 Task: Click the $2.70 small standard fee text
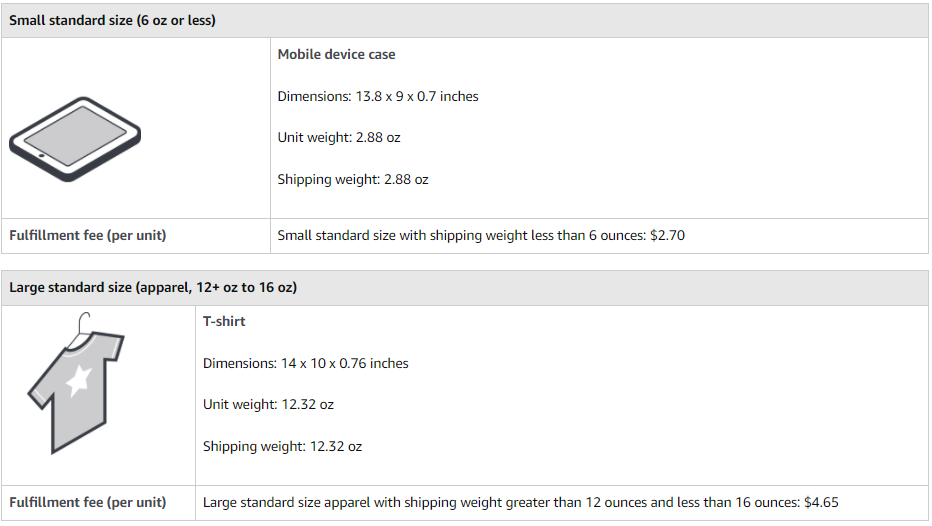click(667, 235)
